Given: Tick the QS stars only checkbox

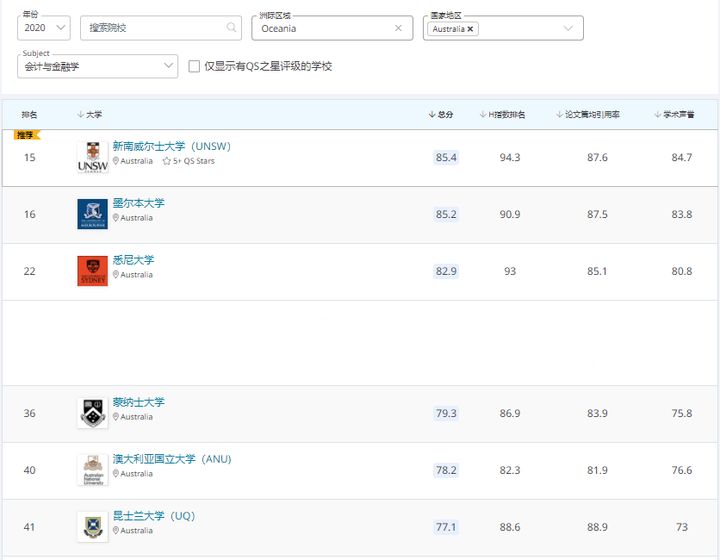Looking at the screenshot, I should coord(194,66).
